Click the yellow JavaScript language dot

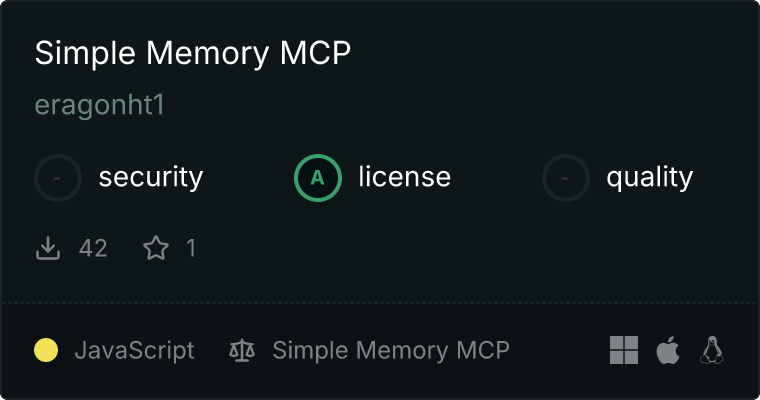[46, 350]
